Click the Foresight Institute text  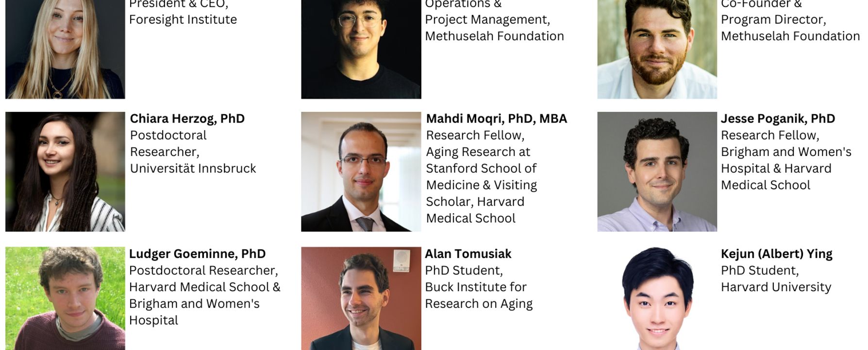pos(183,19)
